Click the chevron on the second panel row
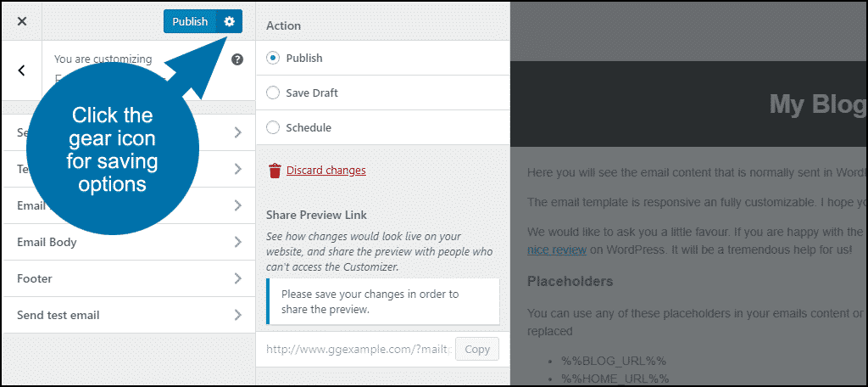Image resolution: width=868 pixels, height=387 pixels. click(x=238, y=169)
